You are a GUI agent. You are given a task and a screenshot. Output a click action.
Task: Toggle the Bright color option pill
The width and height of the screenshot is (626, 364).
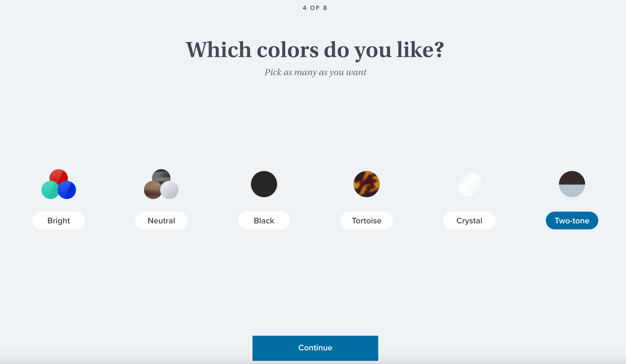pos(59,220)
